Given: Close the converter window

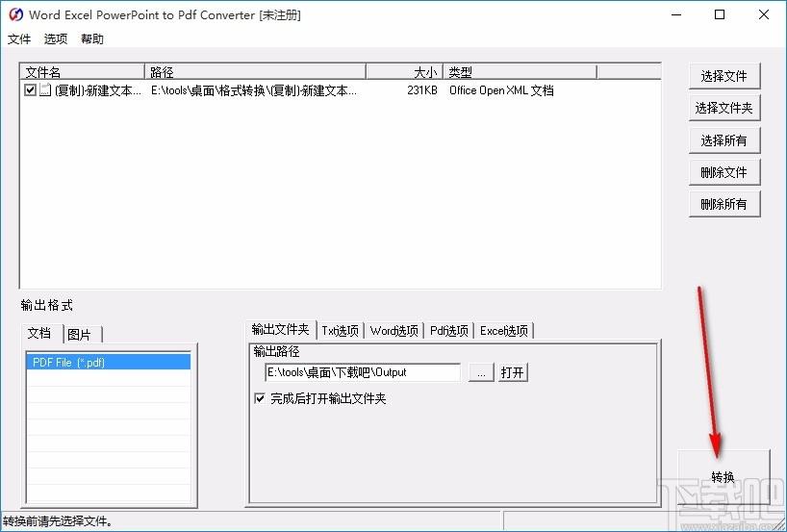Looking at the screenshot, I should [764, 14].
